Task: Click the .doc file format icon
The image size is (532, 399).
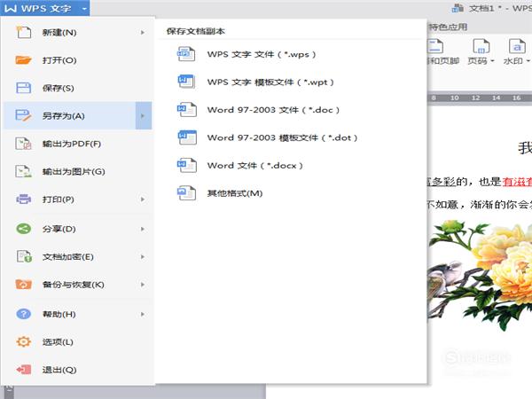Action: pyautogui.click(x=186, y=110)
